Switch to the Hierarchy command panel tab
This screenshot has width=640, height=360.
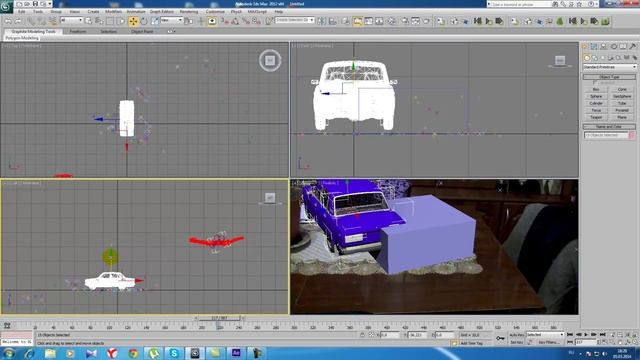click(604, 47)
